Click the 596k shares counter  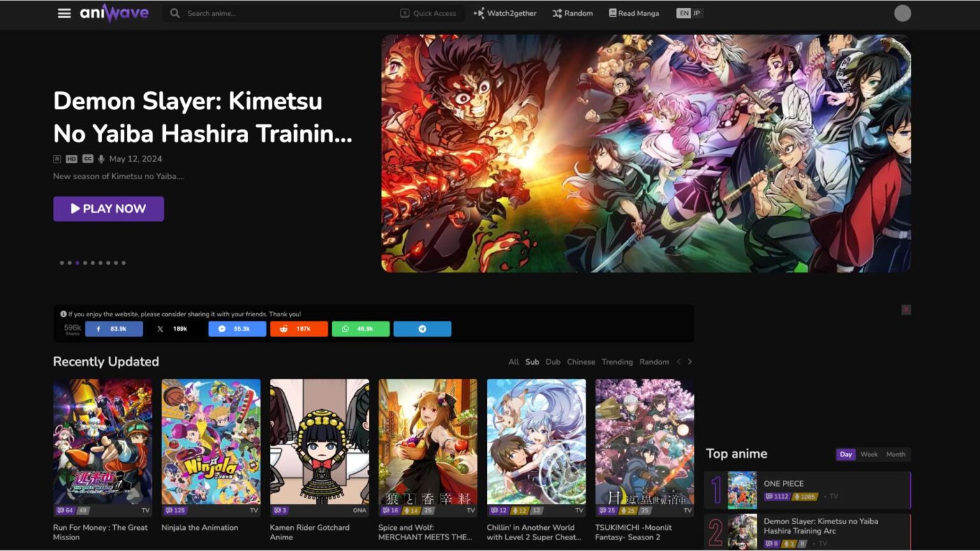click(73, 328)
